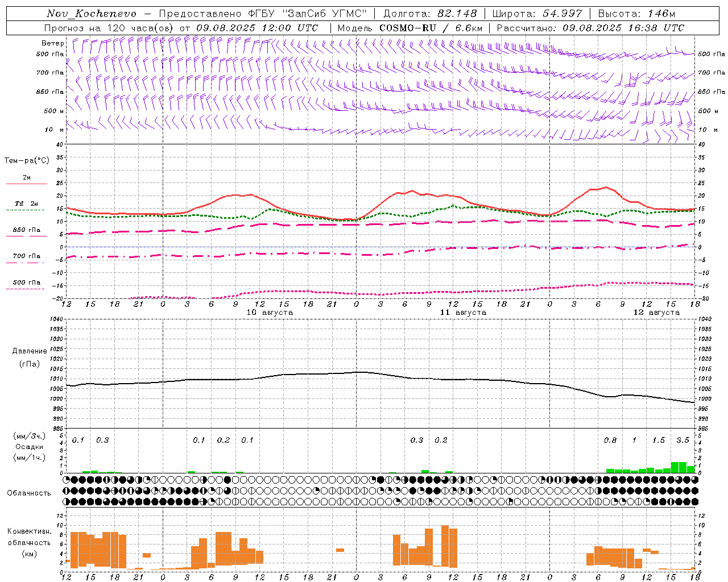Click the "Осадки" precipitation label
This screenshot has height=582, width=728.
(x=29, y=447)
